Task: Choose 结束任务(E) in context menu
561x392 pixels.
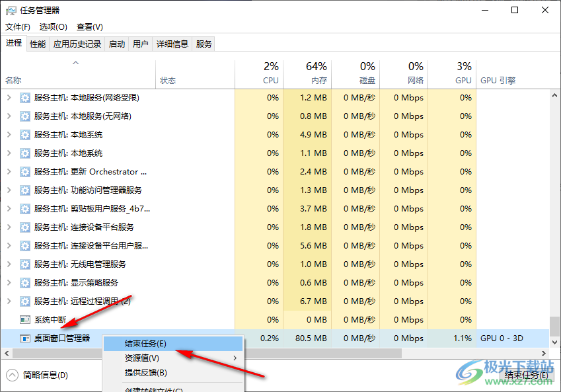Action: pyautogui.click(x=173, y=344)
